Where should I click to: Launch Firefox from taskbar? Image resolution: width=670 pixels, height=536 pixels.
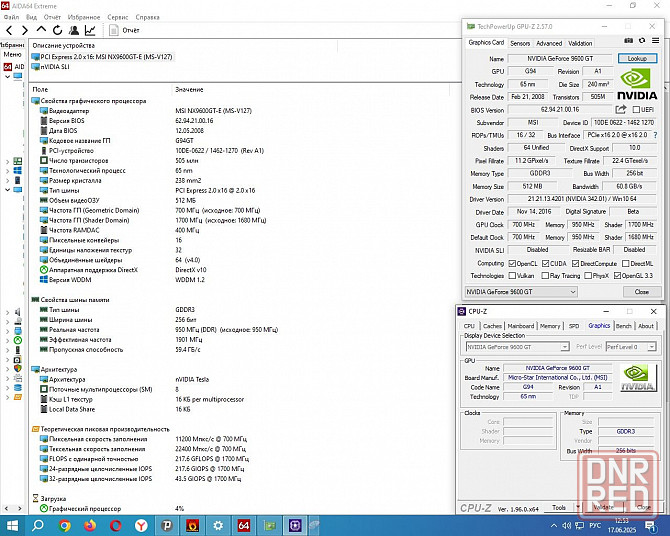point(90,525)
